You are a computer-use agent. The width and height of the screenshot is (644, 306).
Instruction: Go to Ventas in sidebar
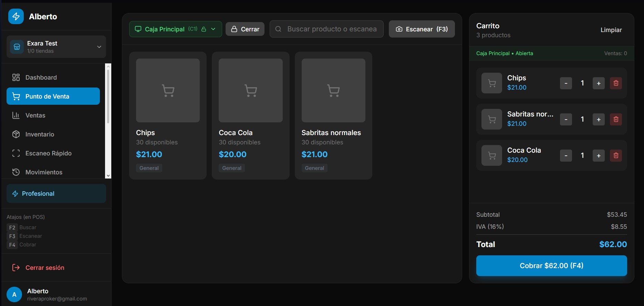35,115
